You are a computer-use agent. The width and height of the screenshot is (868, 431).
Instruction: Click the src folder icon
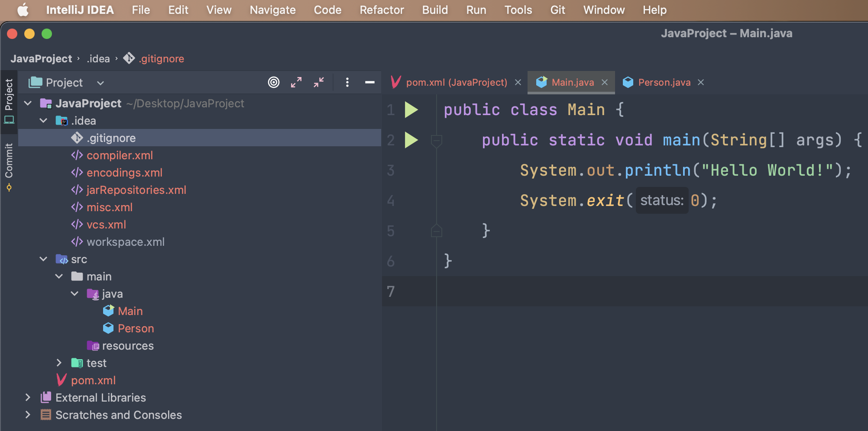[62, 259]
